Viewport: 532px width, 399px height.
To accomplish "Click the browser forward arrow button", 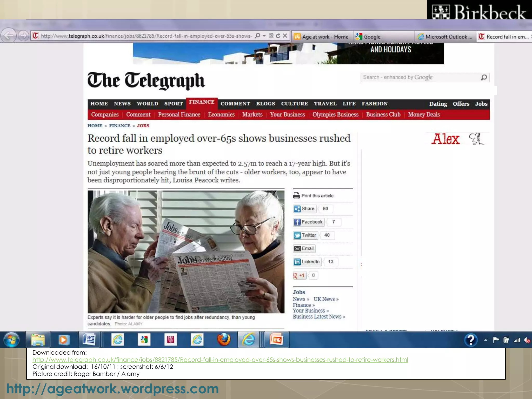I will tap(23, 35).
